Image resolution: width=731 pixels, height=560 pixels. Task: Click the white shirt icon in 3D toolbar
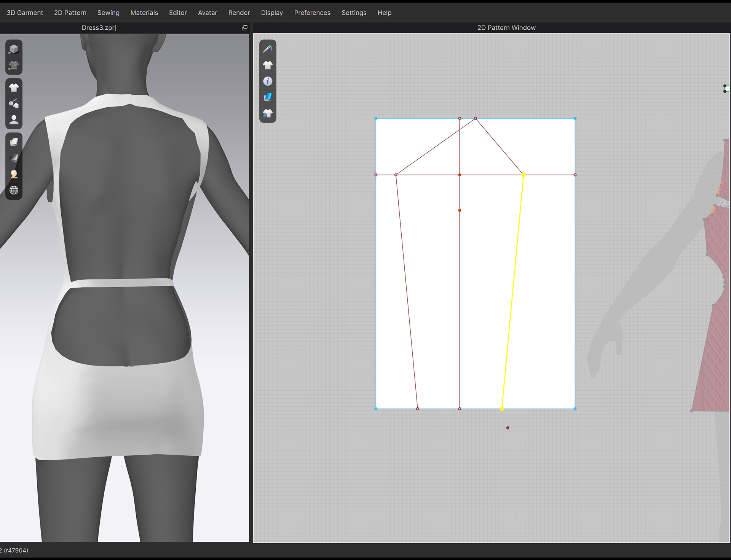[x=14, y=87]
